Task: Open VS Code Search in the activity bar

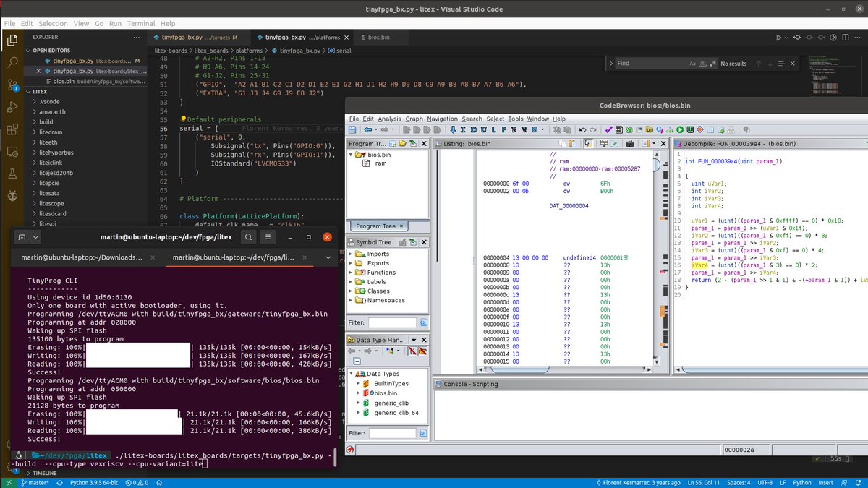Action: [12, 63]
